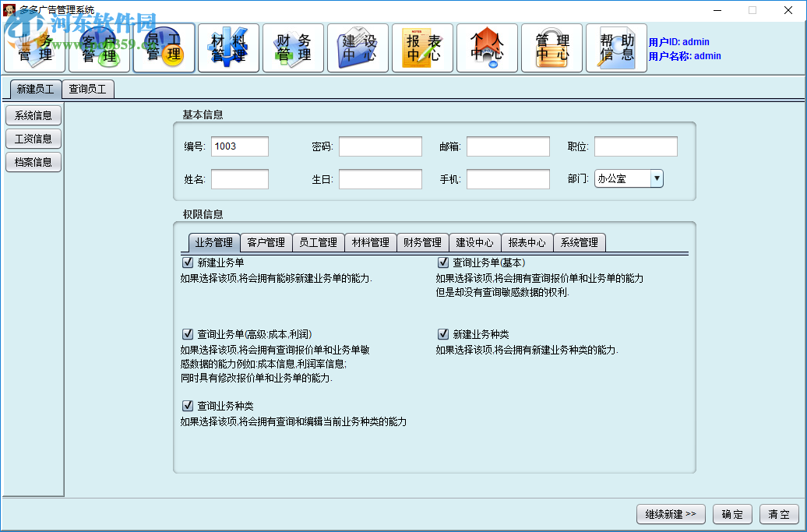Open the 报表中心 toolbar icon
Screen dimensions: 807x532
[x=422, y=48]
